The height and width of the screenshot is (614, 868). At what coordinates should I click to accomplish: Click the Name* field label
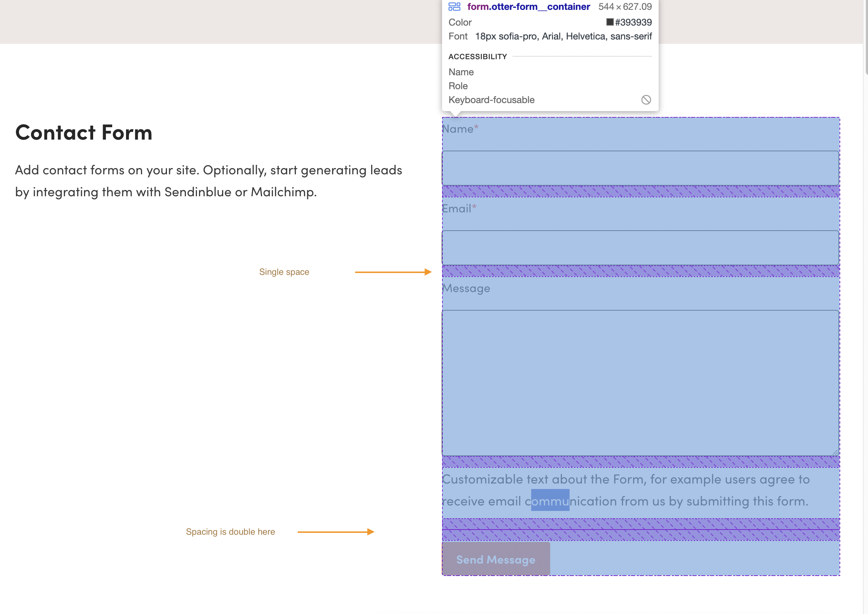pyautogui.click(x=460, y=129)
